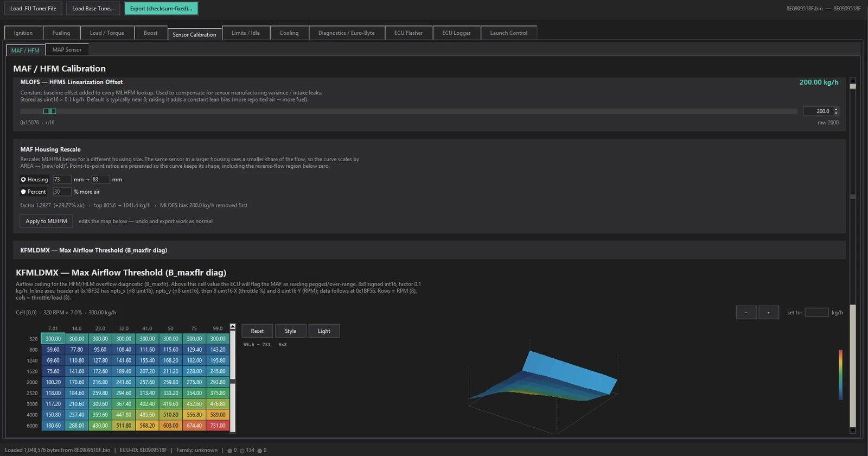The image size is (868, 456).
Task: Click the Export (checksum-fixed) button
Action: [x=161, y=9]
